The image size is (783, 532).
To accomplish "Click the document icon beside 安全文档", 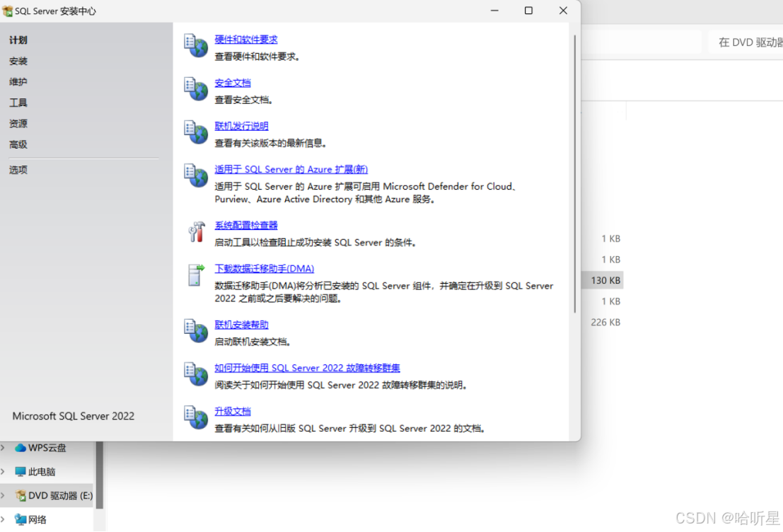I will coord(196,89).
